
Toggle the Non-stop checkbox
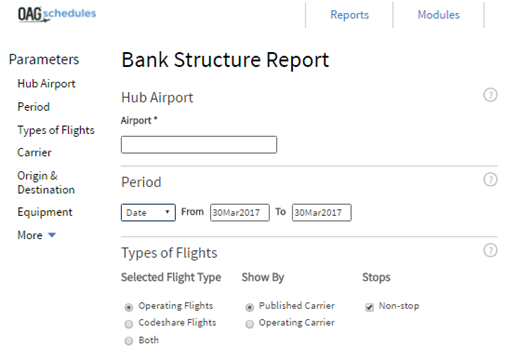tap(369, 307)
